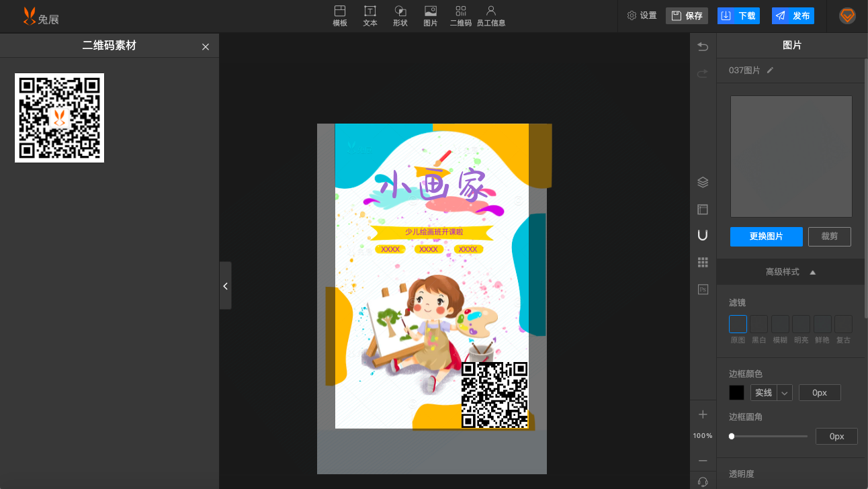The image size is (868, 489).
Task: Click the ruler frame icon in the side strip
Action: (703, 209)
